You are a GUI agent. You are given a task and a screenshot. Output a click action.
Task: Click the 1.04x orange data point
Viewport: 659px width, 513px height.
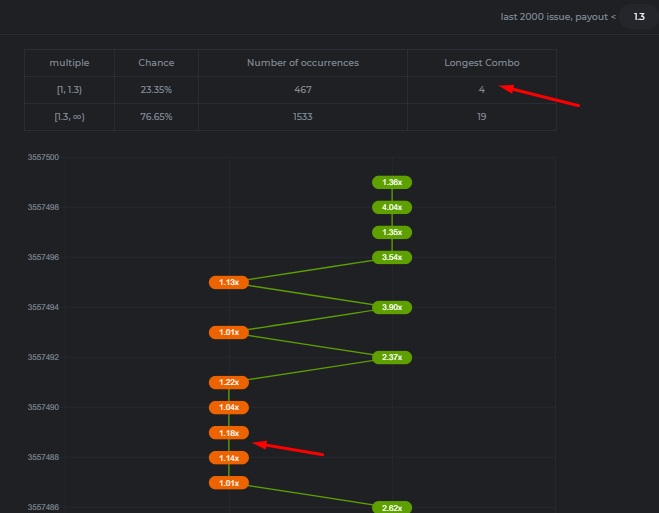pos(229,408)
